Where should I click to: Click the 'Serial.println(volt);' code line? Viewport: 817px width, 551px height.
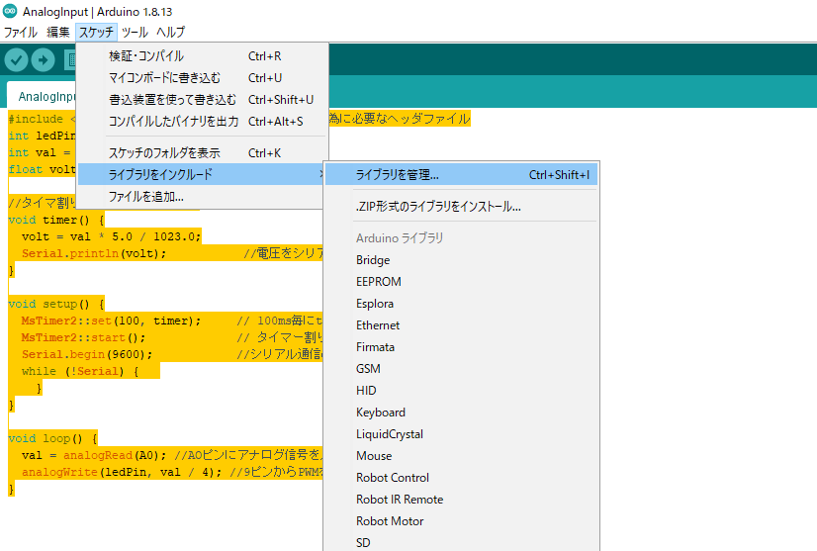94,254
